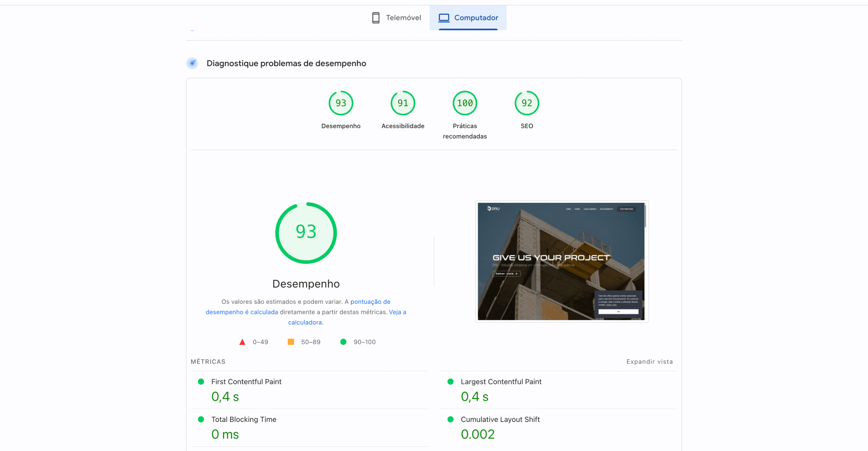
Task: Expand metrics with Expandir vista
Action: tap(649, 361)
